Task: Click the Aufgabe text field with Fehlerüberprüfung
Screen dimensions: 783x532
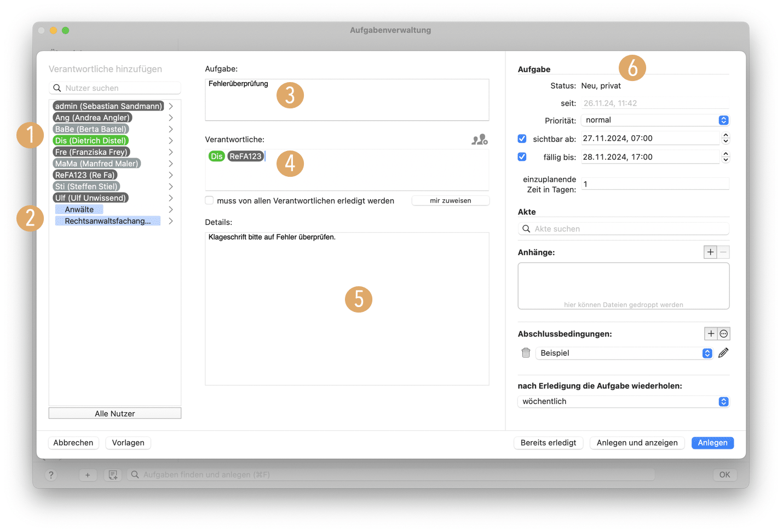Action: point(347,100)
